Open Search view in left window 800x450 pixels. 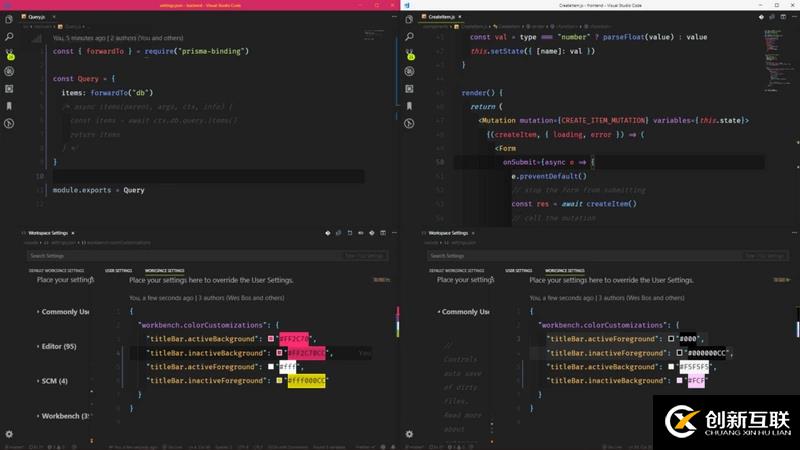click(9, 35)
